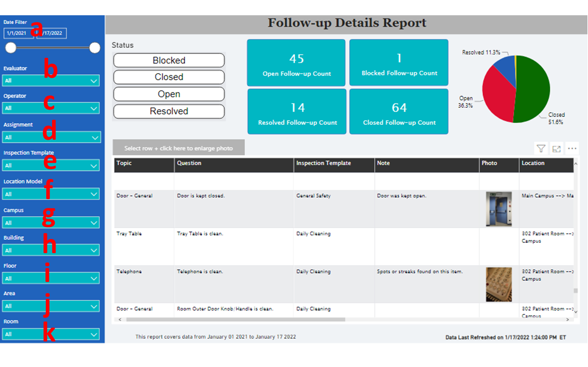Toggle the Blocked status filter

(169, 60)
